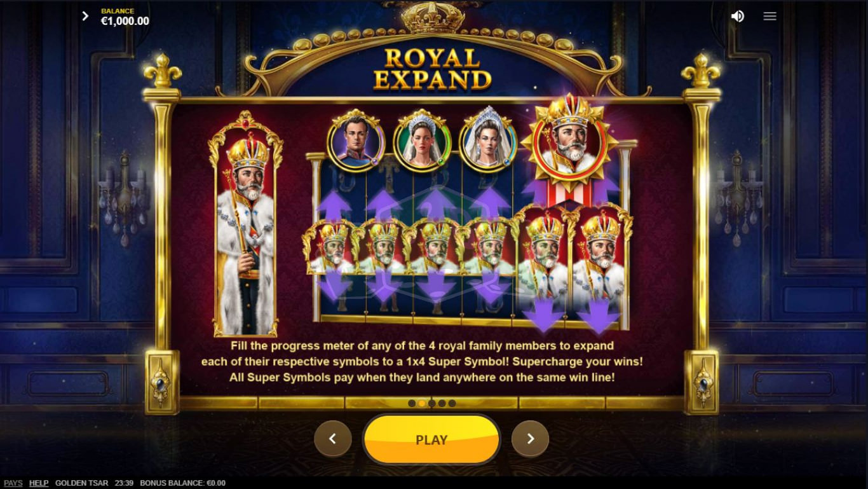Open the PAYS link

[13, 483]
